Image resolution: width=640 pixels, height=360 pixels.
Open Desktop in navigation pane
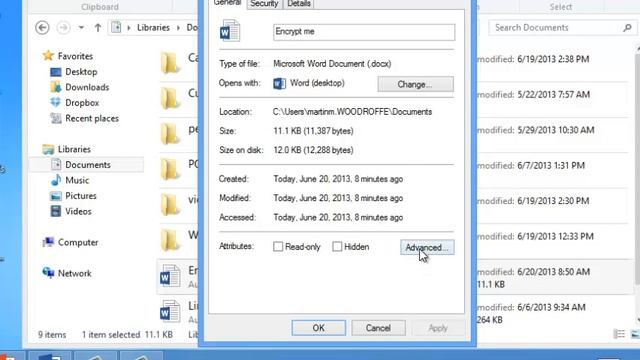[81, 72]
